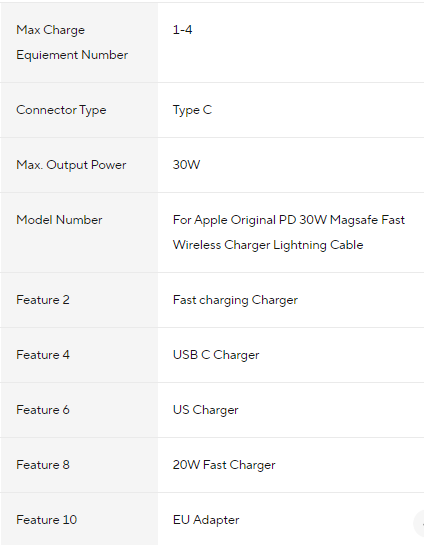The height and width of the screenshot is (545, 424).
Task: Click the 'Feature 8' label
Action: coord(43,464)
